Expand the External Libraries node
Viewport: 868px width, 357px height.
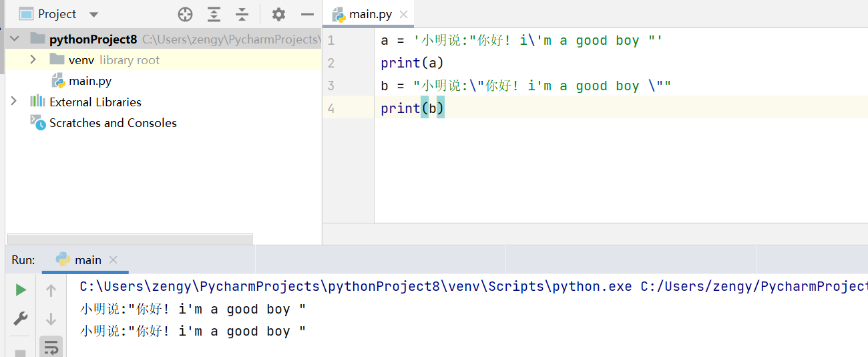[14, 101]
